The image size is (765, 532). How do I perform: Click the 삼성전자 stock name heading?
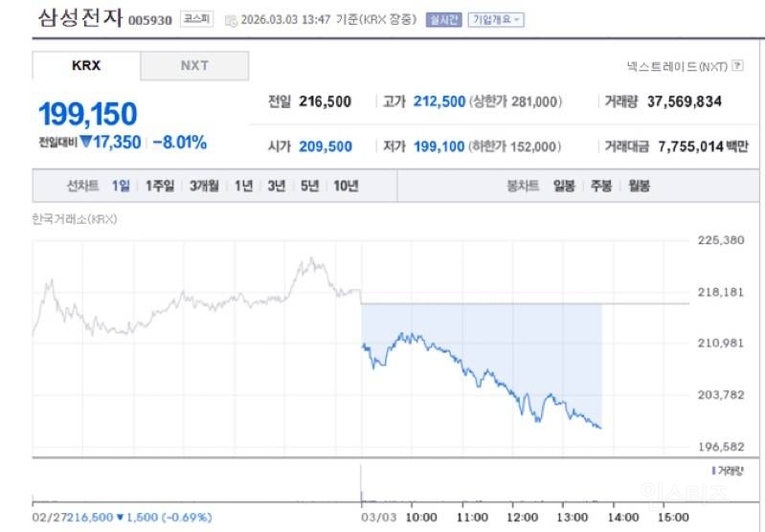point(79,18)
